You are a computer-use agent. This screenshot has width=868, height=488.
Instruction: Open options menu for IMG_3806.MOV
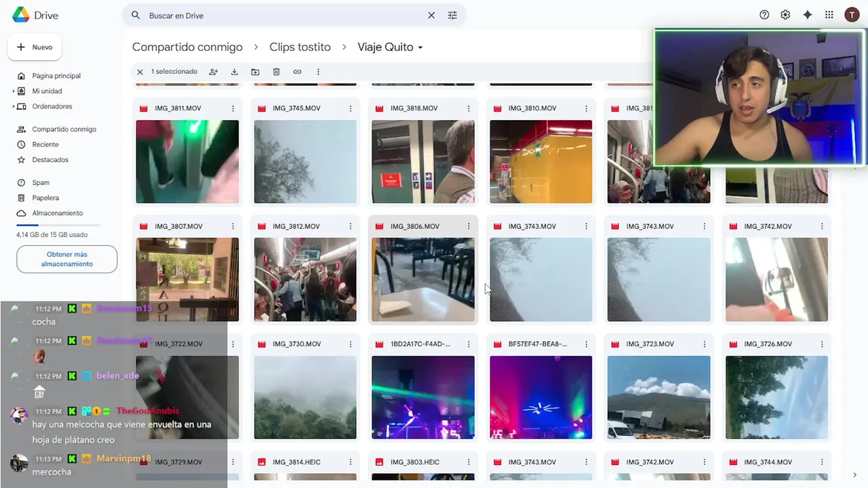[x=469, y=226]
